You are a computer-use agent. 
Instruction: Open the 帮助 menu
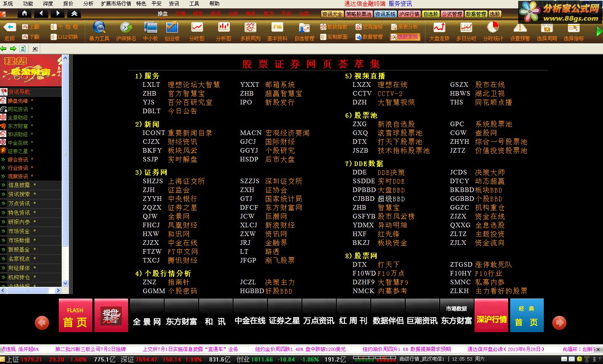(214, 3)
